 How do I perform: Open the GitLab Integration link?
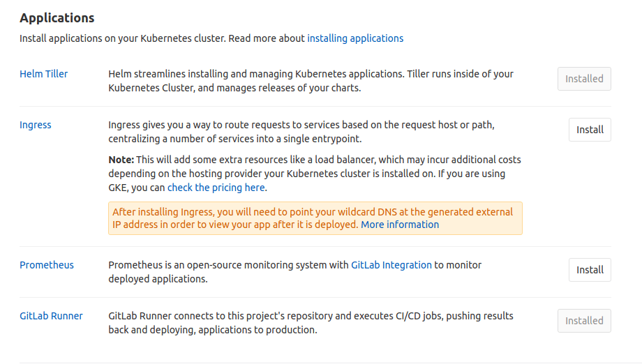(391, 265)
